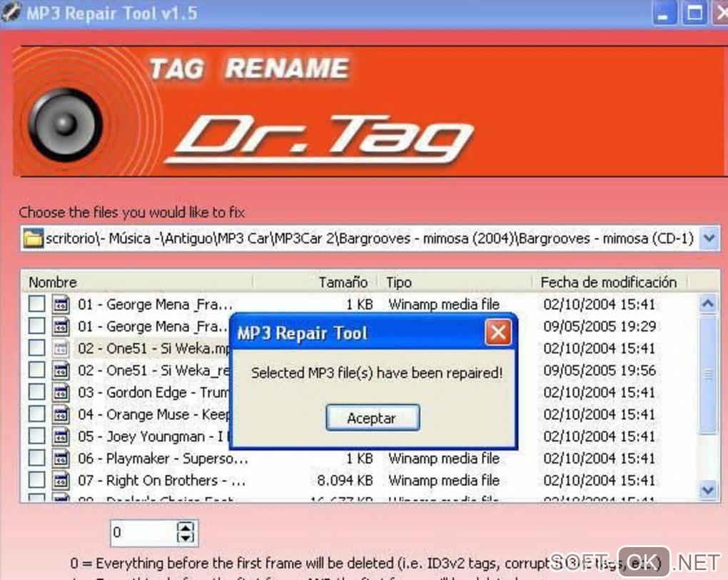
Task: Minimize the MP3 Repair Tool v1.5 window
Action: (664, 13)
